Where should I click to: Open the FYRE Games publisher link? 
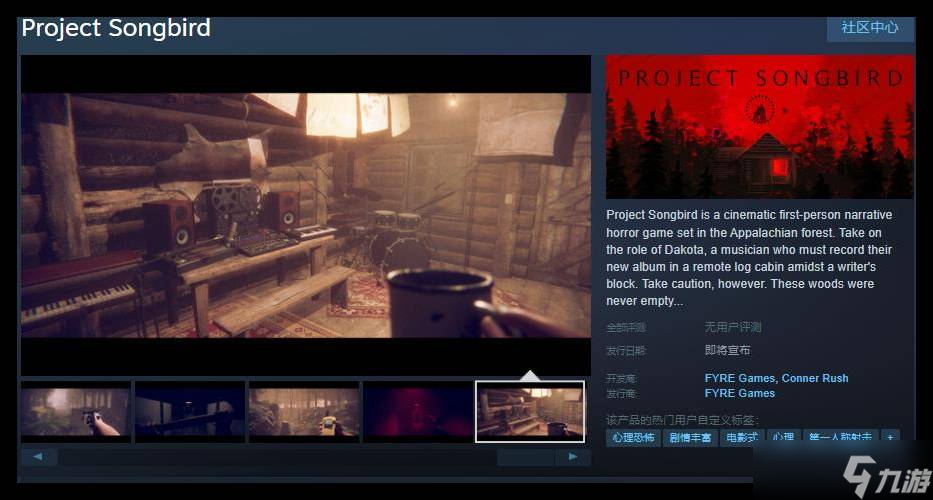pos(739,393)
